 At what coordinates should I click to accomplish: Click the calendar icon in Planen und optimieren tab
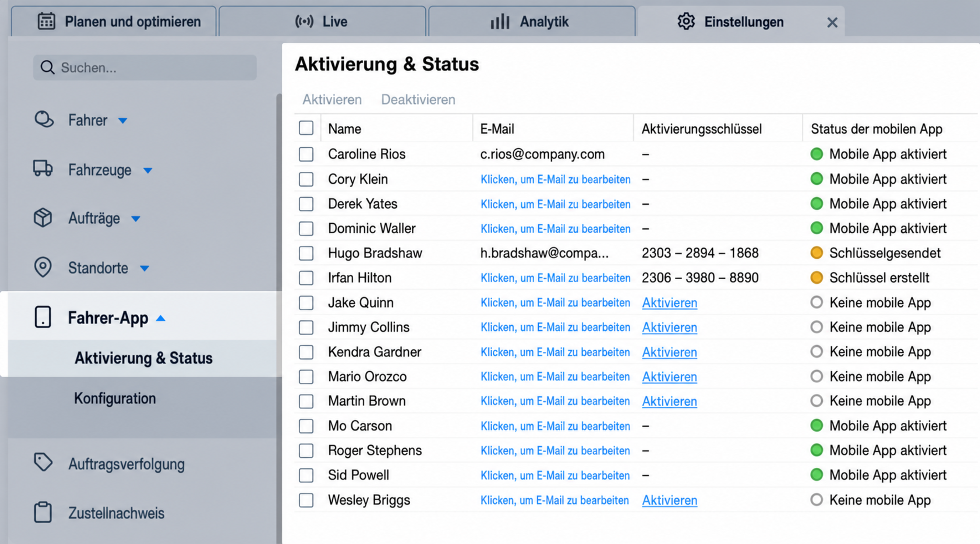pyautogui.click(x=46, y=21)
